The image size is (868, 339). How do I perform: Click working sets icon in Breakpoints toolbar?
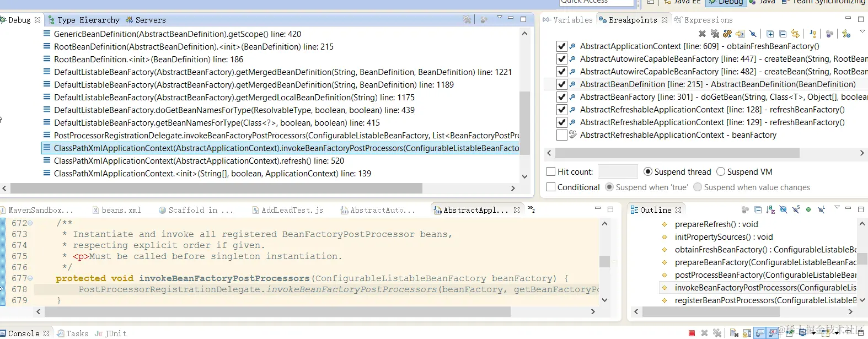[829, 34]
